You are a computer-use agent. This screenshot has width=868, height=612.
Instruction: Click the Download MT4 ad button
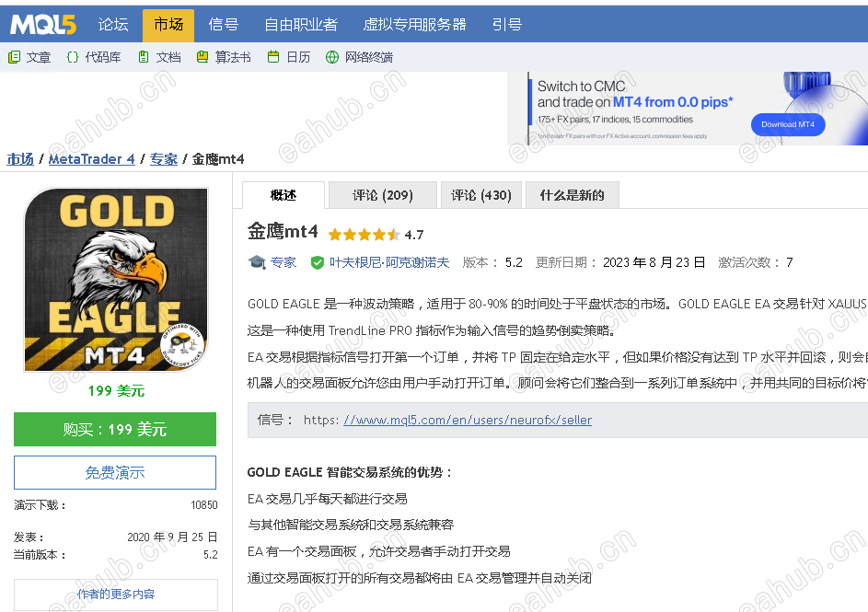point(788,124)
